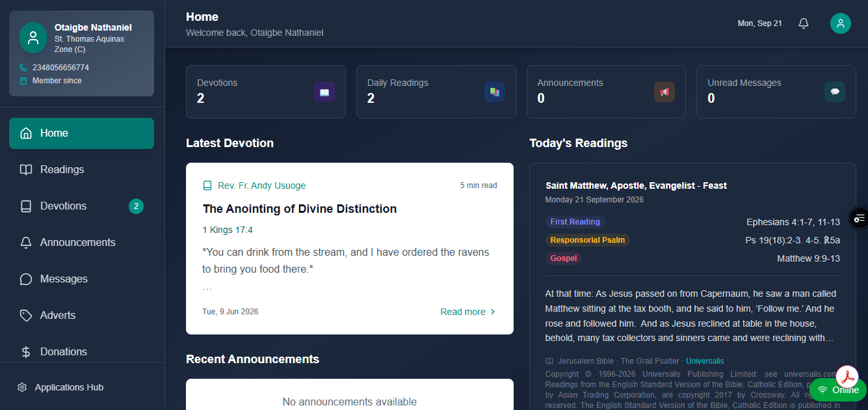
Task: Click the Otaigbe Nathaniel name in sidebar
Action: point(93,27)
